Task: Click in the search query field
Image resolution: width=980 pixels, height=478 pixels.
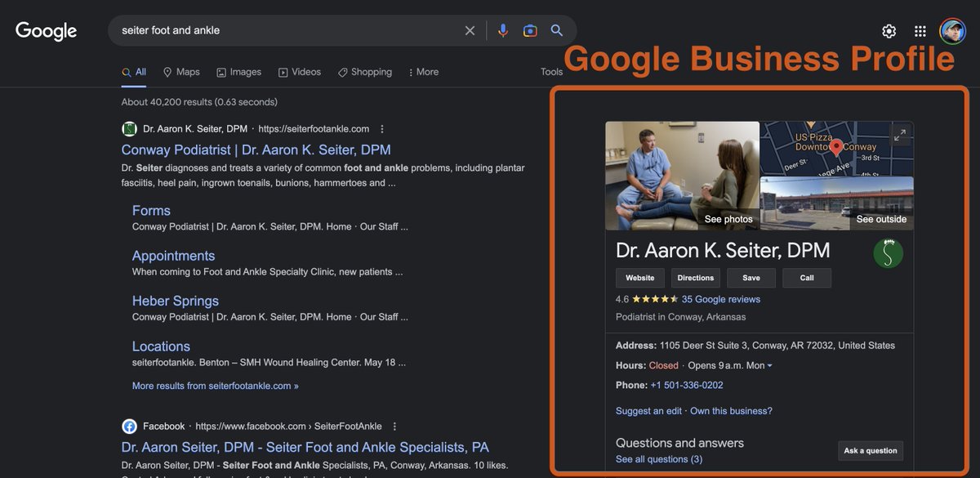Action: [286, 30]
